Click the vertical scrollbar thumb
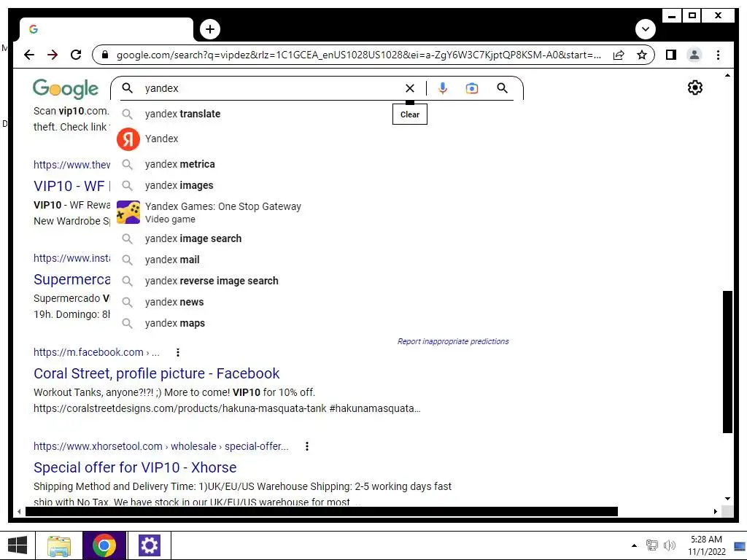747x560 pixels. pyautogui.click(x=727, y=362)
